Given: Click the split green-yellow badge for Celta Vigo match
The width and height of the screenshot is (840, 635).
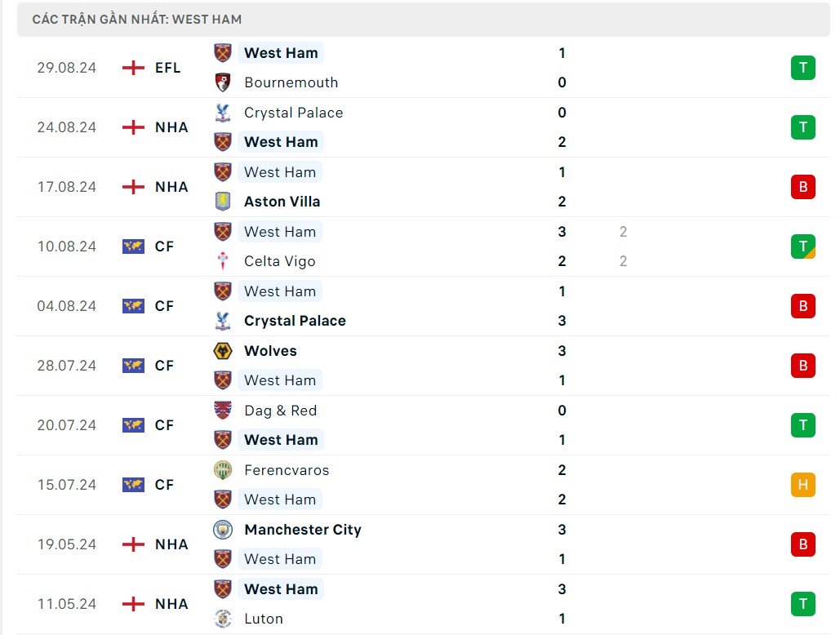Looking at the screenshot, I should click(x=802, y=246).
